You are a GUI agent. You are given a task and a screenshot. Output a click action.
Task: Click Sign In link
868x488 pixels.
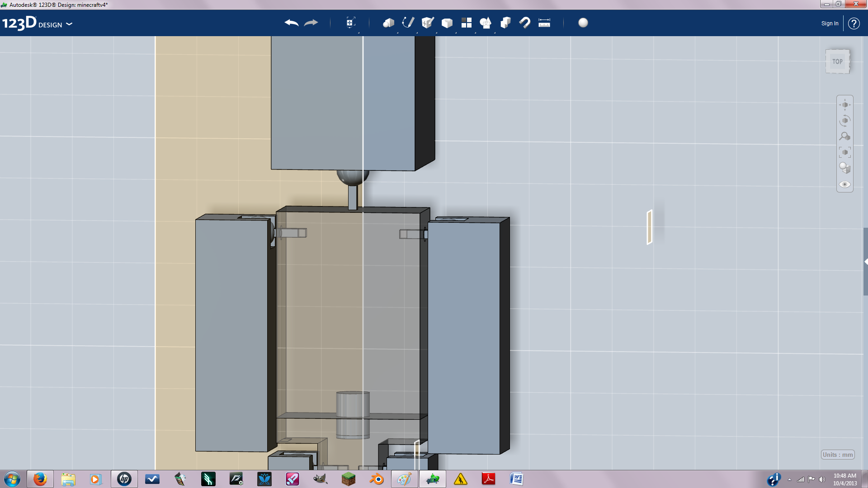coord(830,23)
